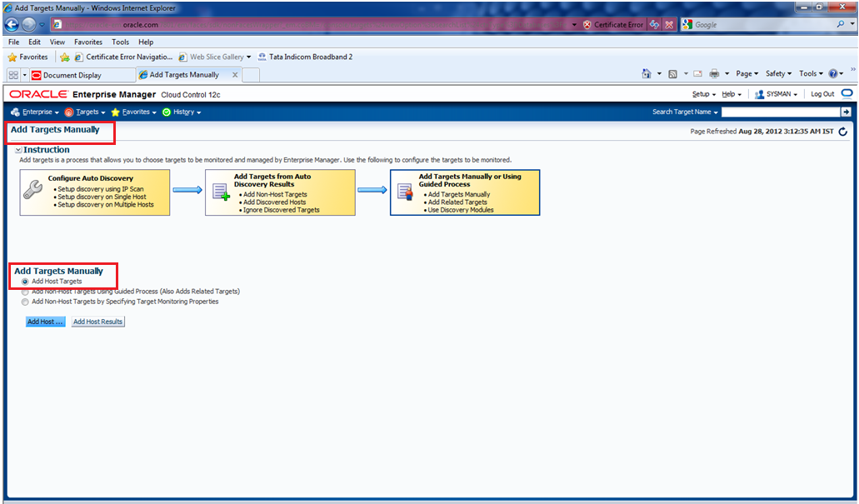Click the page refresh icon beside timestamp
Viewport: 859px width, 504px height.
[843, 132]
